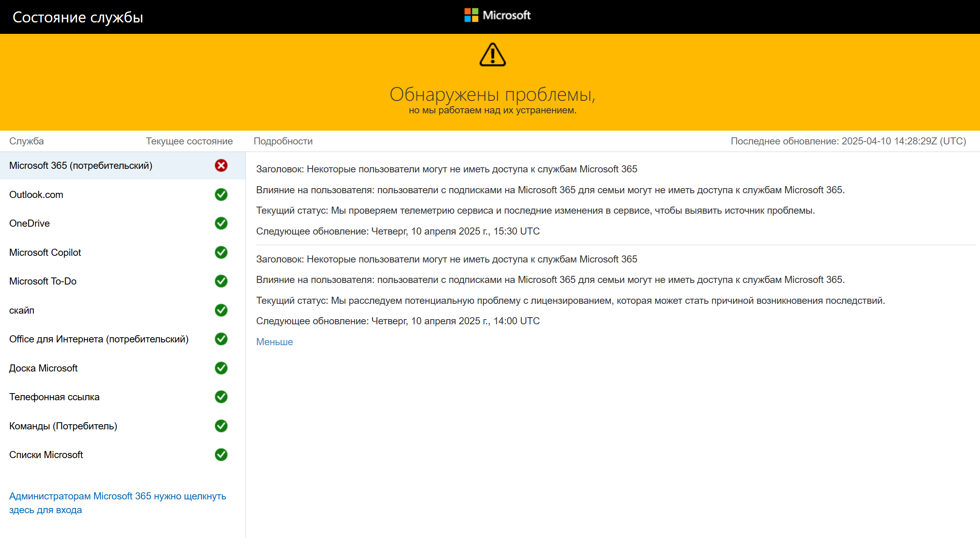
Task: Click the Последнее обновление timestamp
Action: [x=848, y=141]
